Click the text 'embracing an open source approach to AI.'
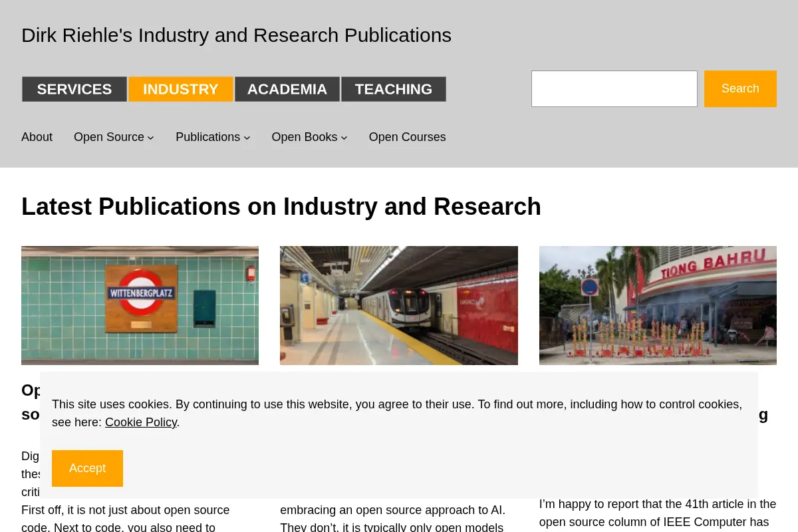798x532 pixels. coord(392,511)
